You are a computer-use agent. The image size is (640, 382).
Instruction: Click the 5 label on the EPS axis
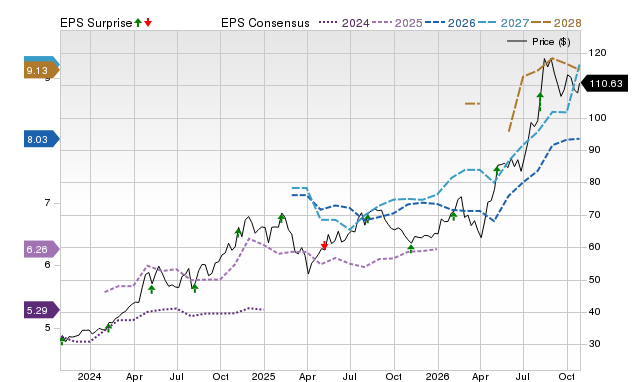[48, 328]
